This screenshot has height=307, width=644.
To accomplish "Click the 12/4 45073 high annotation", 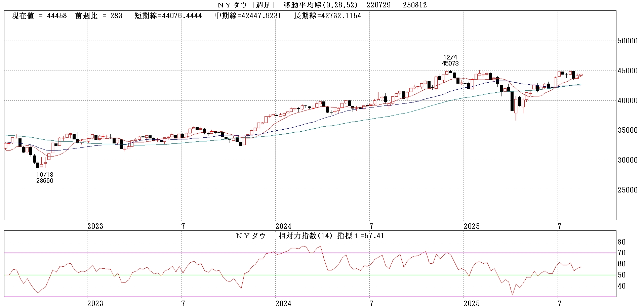I will pos(450,60).
